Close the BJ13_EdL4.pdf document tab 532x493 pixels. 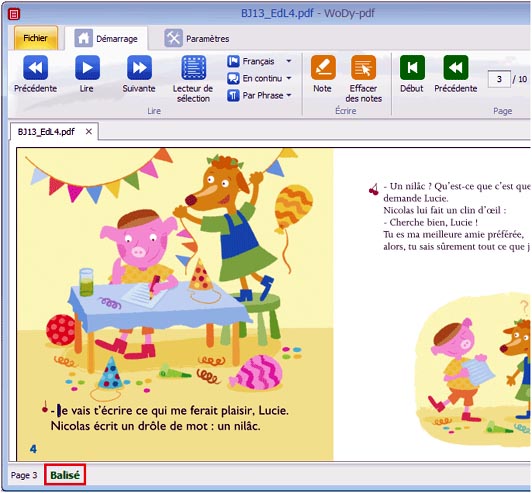pos(89,132)
